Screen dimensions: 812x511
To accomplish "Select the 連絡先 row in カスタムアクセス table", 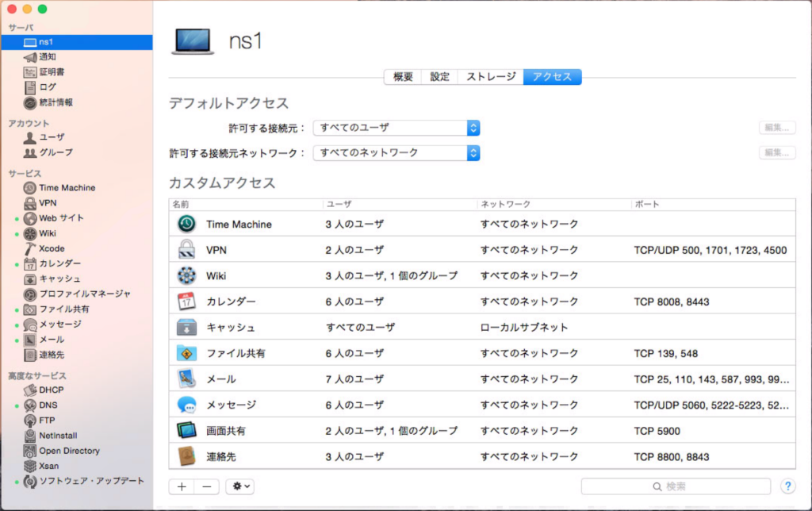I will pos(482,456).
